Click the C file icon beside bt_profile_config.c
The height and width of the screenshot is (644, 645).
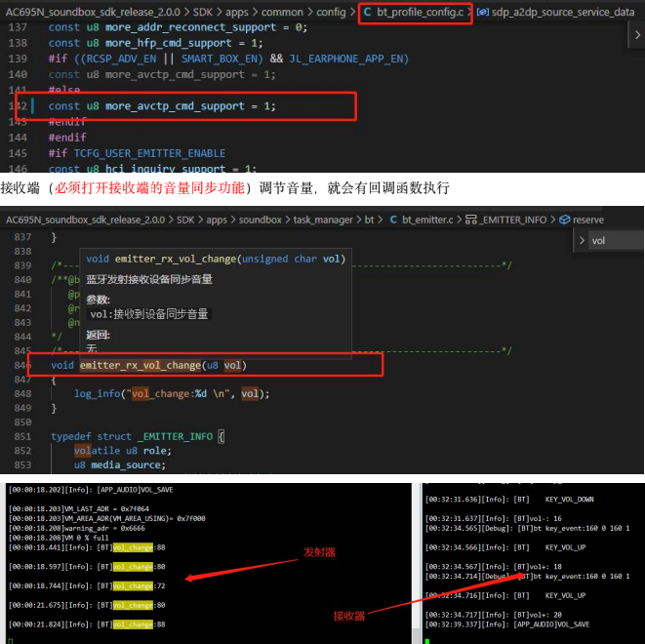coord(367,13)
